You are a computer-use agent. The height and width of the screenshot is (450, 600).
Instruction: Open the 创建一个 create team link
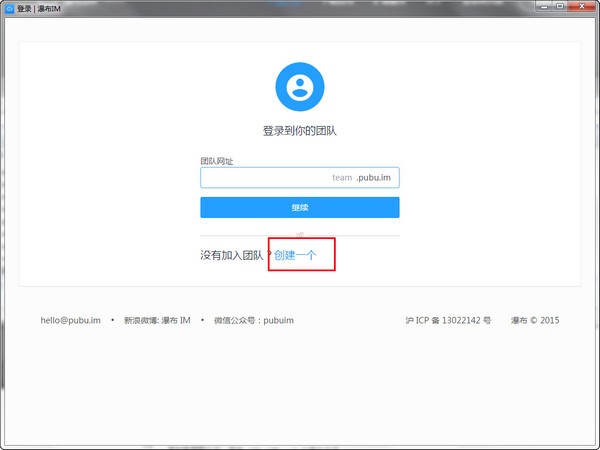pos(295,255)
